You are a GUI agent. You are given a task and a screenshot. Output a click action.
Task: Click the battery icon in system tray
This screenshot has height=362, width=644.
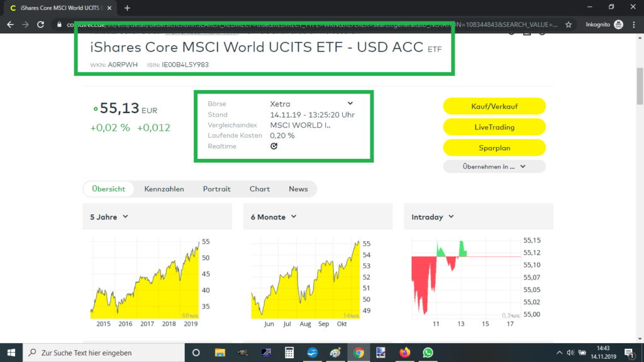[x=582, y=353]
